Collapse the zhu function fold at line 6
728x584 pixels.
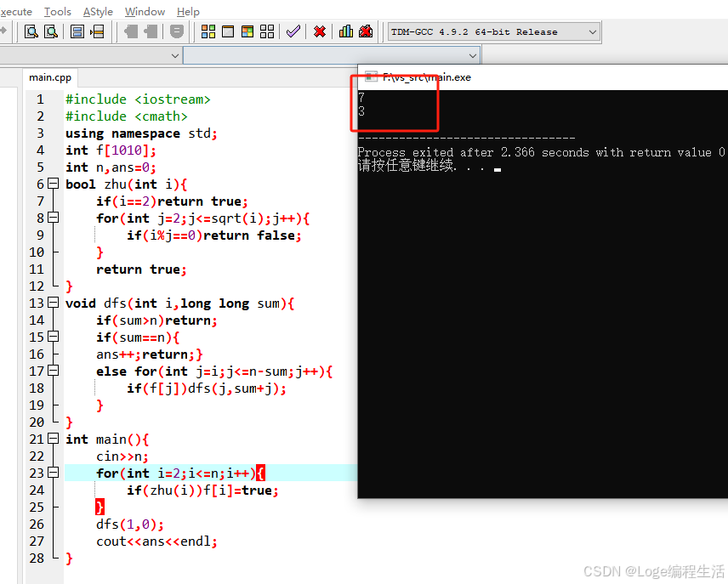(54, 184)
